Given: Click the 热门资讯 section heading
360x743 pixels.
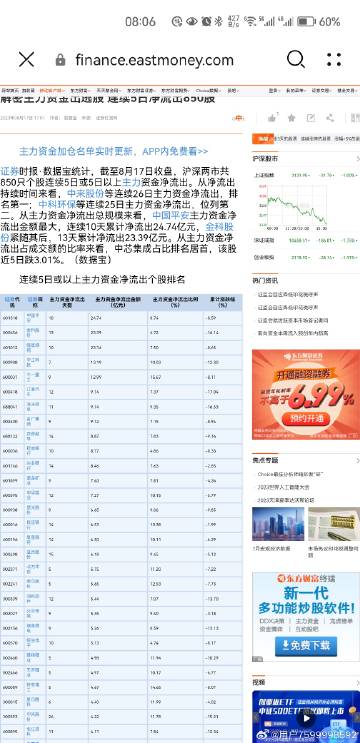Looking at the screenshot, I should coord(265,281).
